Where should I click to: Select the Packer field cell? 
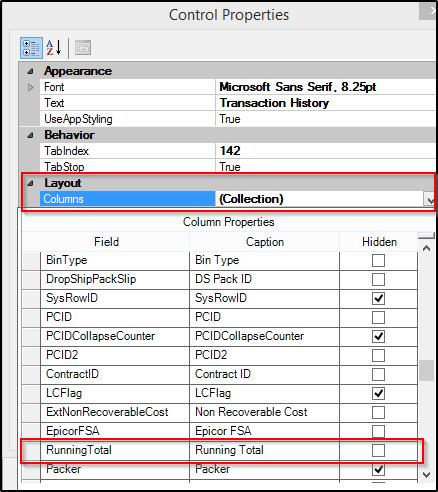[x=115, y=469]
